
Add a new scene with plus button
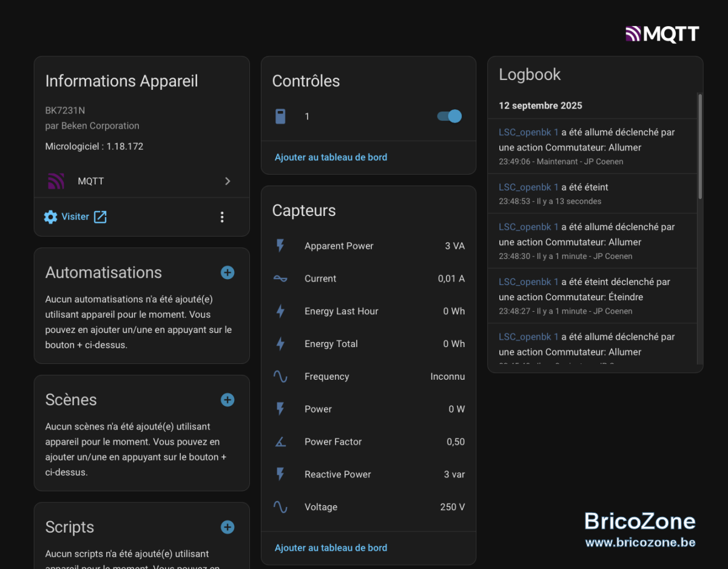pos(227,400)
